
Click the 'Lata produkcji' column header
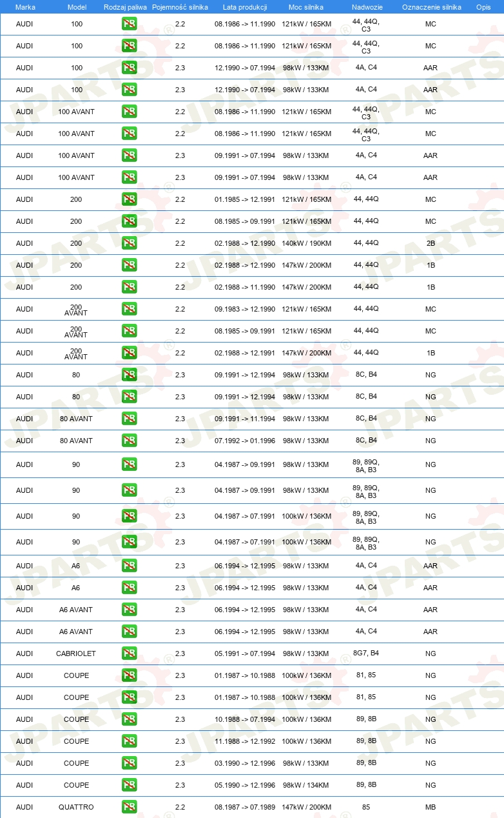coord(245,7)
